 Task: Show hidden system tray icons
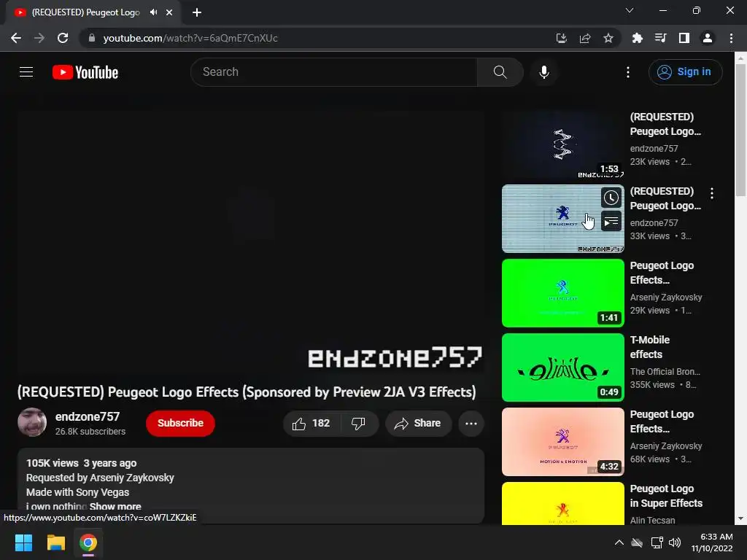[x=619, y=542]
